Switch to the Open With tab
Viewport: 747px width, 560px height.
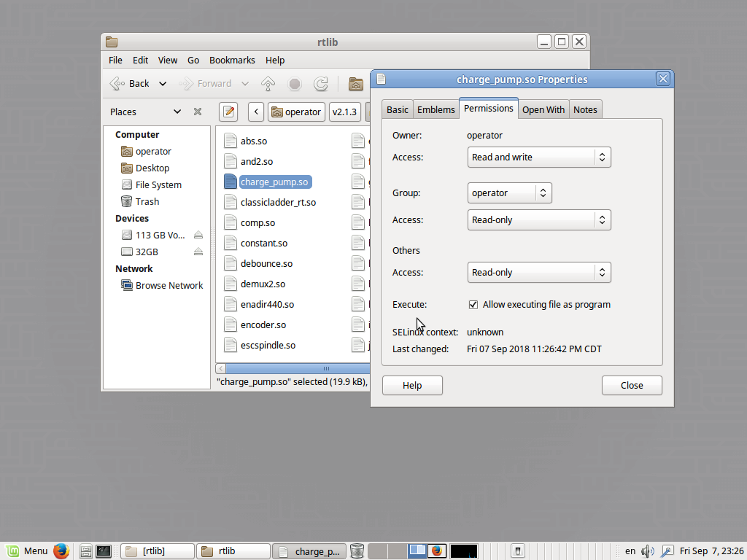click(x=543, y=109)
